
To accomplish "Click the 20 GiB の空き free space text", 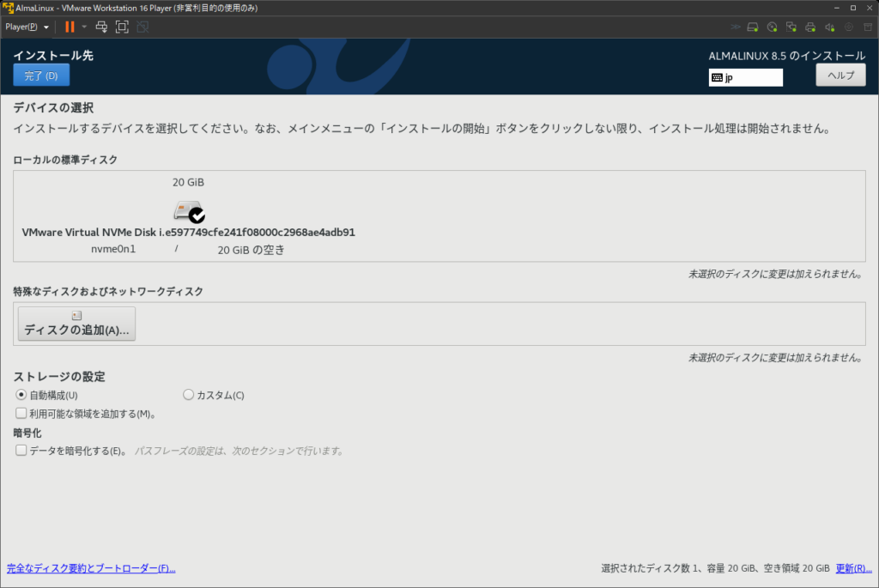I will tap(252, 250).
